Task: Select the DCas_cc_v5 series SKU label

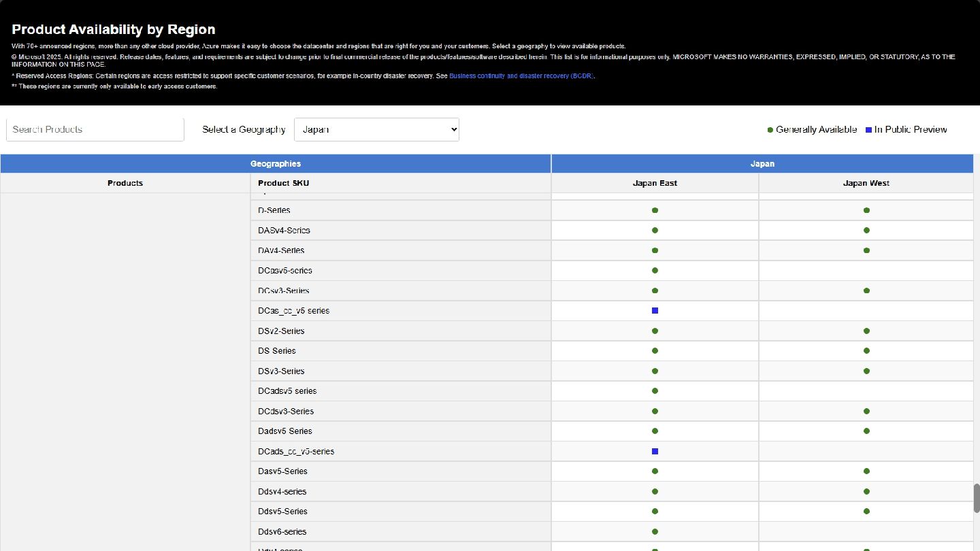Action: pos(293,311)
